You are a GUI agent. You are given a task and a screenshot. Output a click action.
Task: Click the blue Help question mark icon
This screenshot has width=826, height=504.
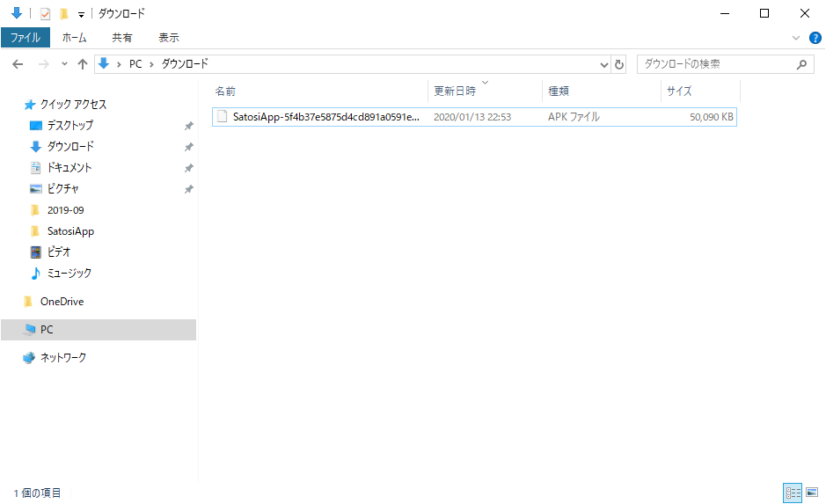click(x=815, y=38)
